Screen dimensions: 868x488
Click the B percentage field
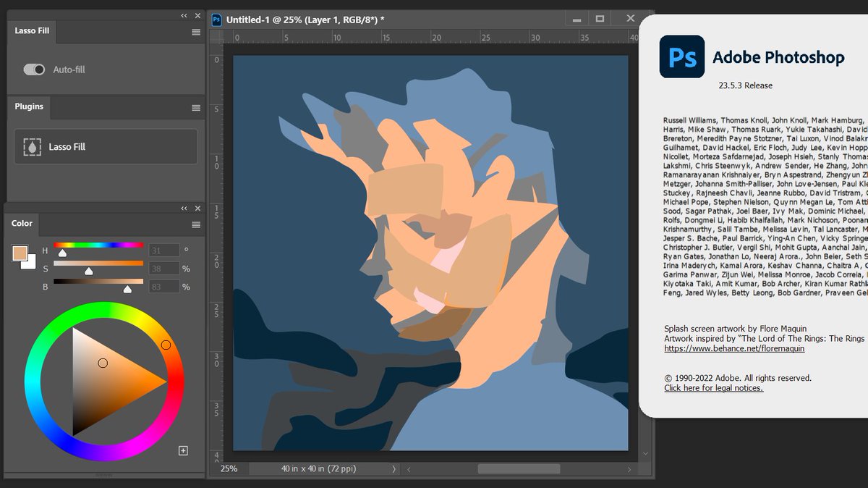164,287
